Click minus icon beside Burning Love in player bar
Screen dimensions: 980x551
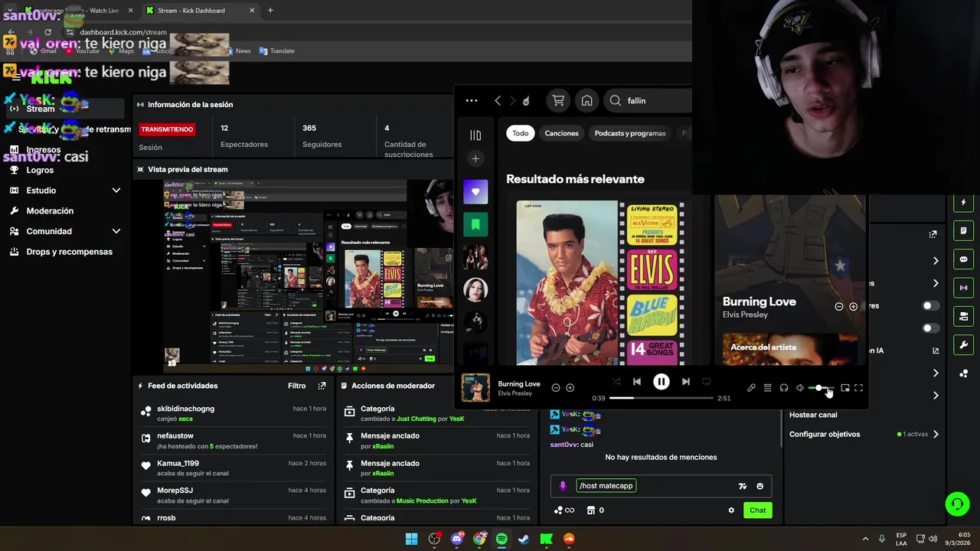pos(556,388)
